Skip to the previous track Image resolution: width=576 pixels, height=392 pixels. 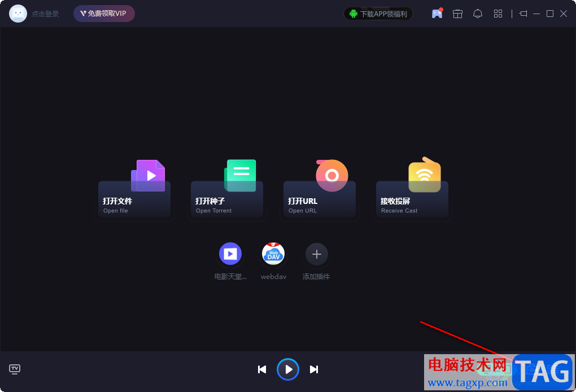coord(262,369)
